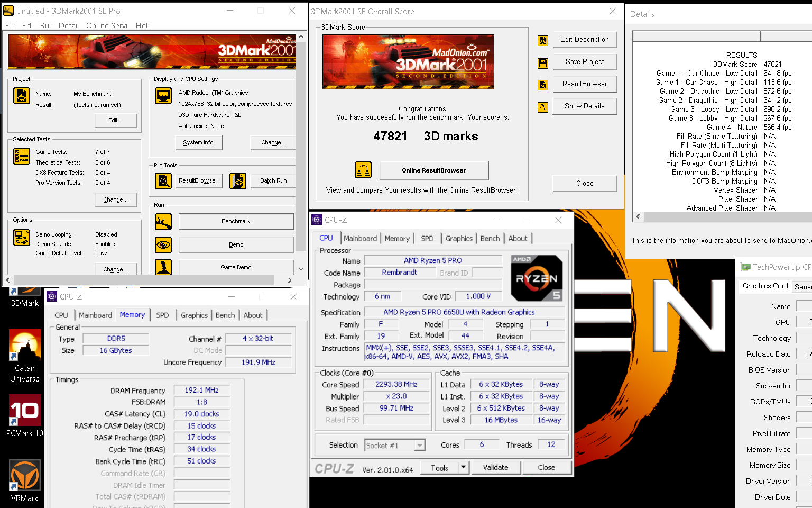Click the TechPowerUp GPU-Z title icon
The height and width of the screenshot is (508, 812).
(745, 267)
